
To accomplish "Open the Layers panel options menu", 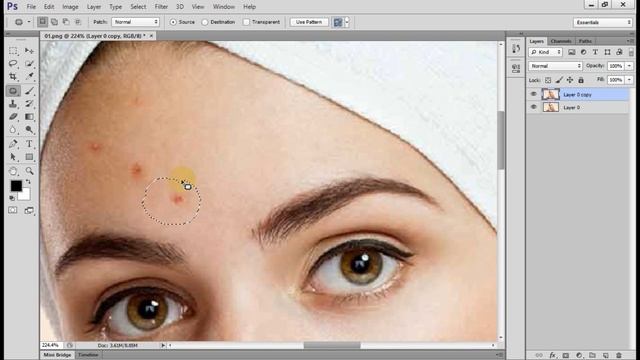I will [629, 41].
